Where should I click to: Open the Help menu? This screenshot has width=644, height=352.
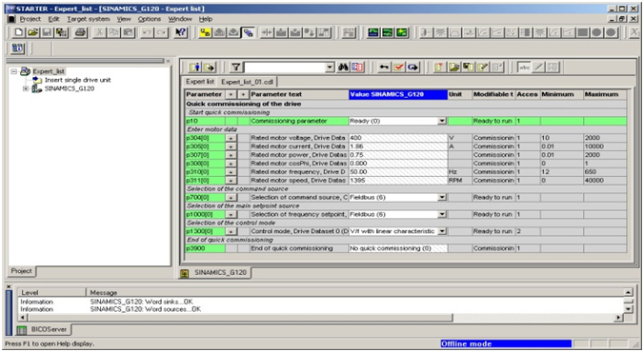coord(206,19)
